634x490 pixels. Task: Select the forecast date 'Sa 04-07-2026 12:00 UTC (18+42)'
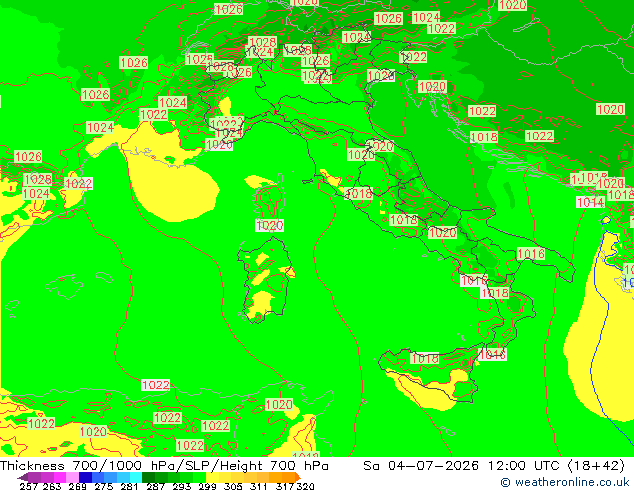pyautogui.click(x=494, y=466)
